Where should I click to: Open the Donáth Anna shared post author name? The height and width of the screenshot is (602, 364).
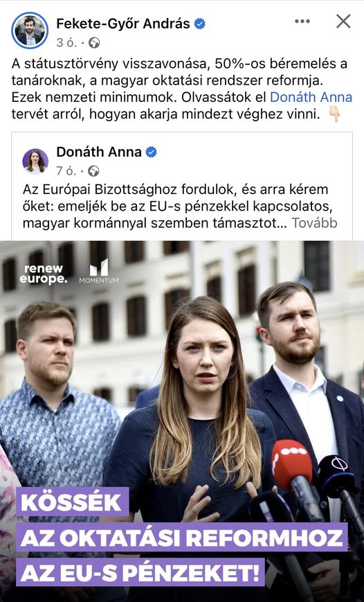[x=99, y=152]
